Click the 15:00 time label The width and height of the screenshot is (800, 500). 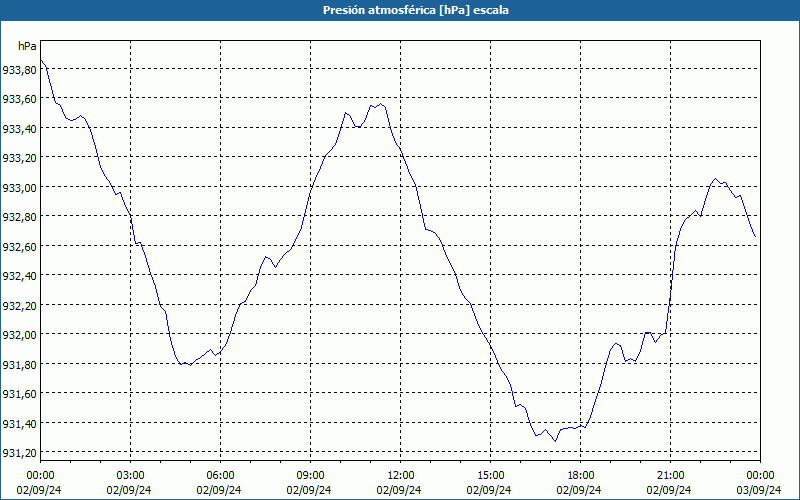490,476
